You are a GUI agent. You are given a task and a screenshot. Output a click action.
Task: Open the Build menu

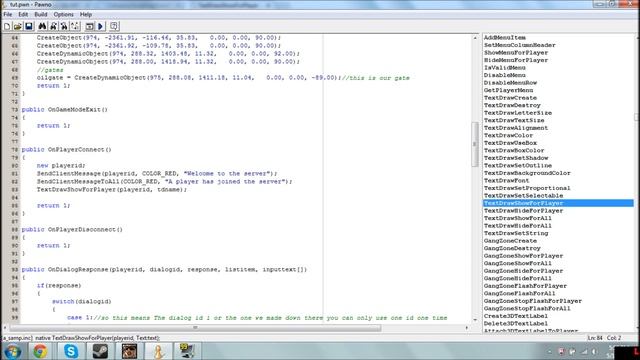(40, 14)
